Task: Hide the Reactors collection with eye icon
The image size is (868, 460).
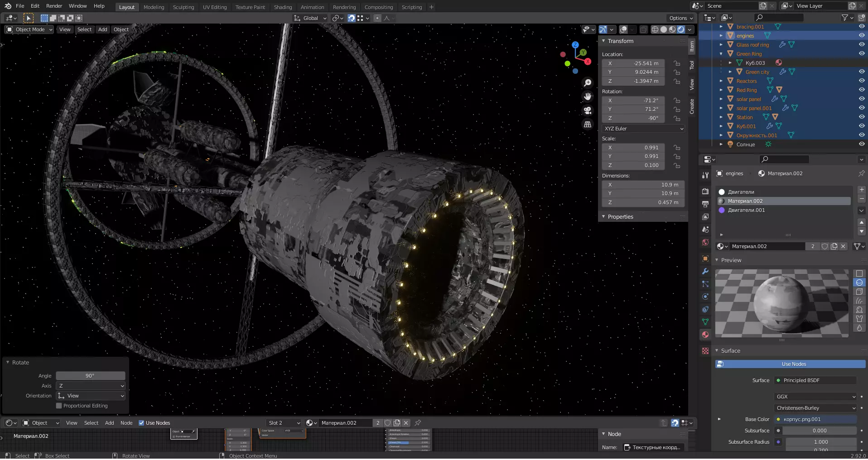Action: click(x=862, y=81)
